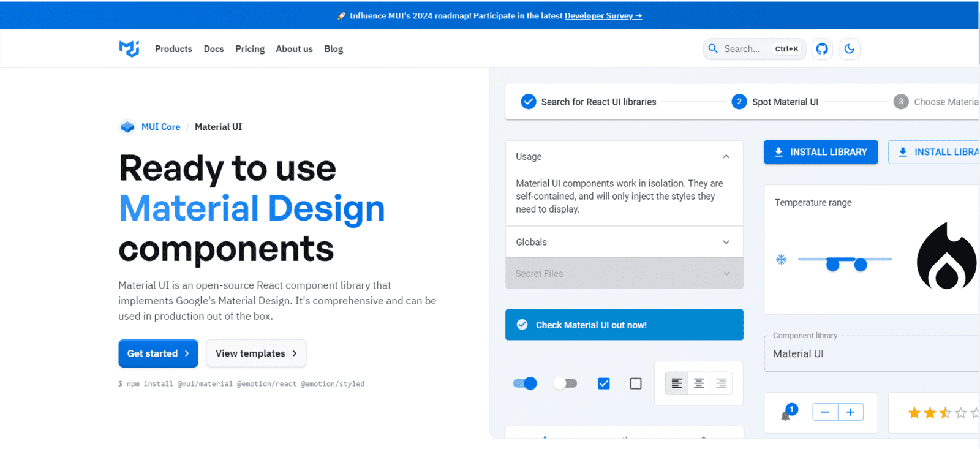Screen dimensions: 980x449
Task: Click the step 2 circle icon
Action: [739, 102]
